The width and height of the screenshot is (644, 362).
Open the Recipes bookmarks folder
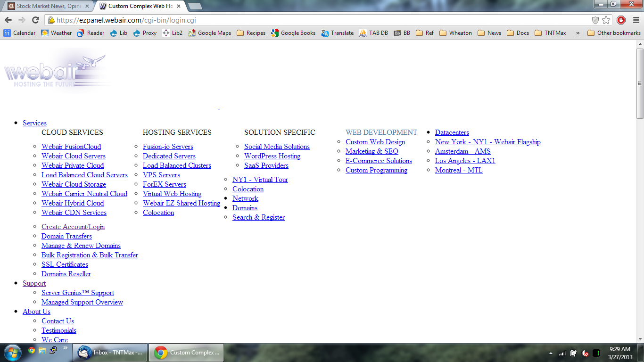(251, 33)
